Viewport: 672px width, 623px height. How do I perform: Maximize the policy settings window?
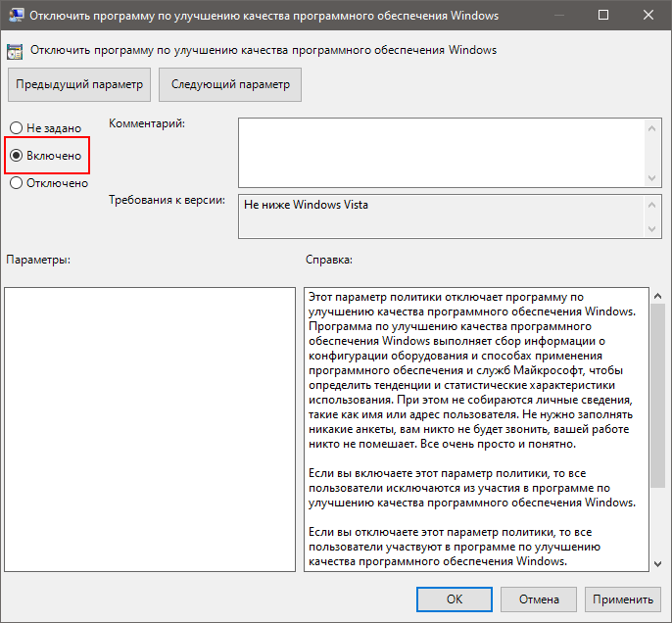[x=601, y=16]
